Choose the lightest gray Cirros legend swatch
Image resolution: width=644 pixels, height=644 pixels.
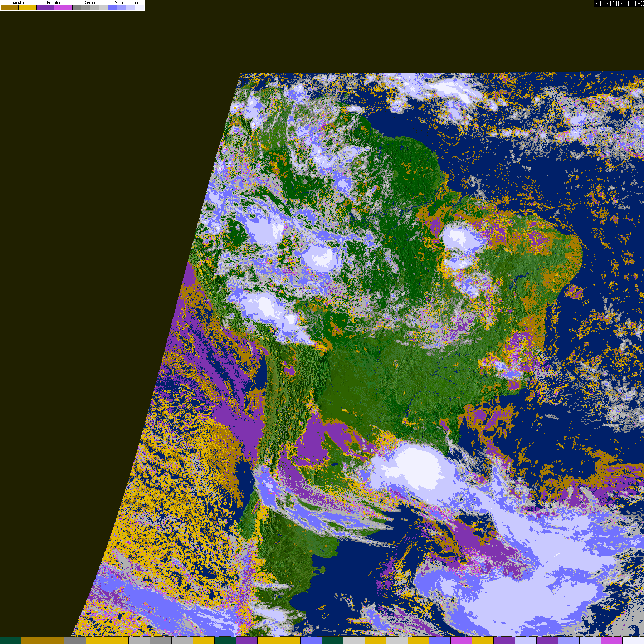pyautogui.click(x=103, y=7)
